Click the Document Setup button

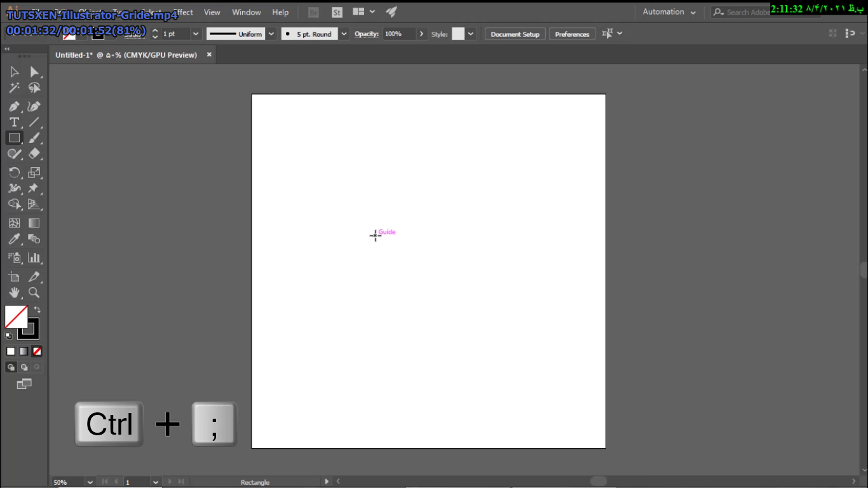pyautogui.click(x=515, y=34)
